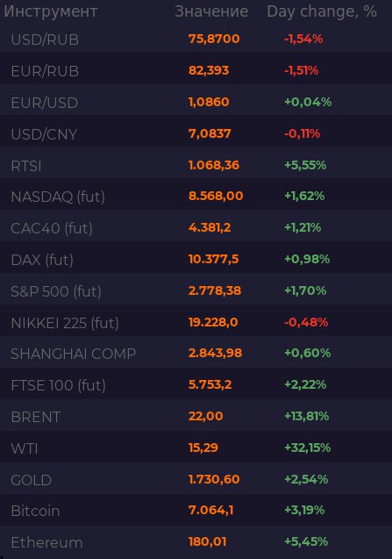Open EUR/USD currency pair
Viewport: 392px width, 559px height.
pyautogui.click(x=45, y=103)
